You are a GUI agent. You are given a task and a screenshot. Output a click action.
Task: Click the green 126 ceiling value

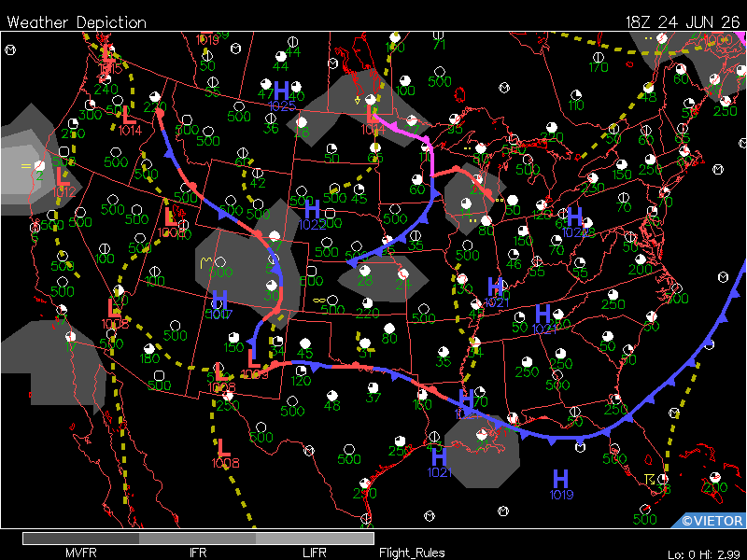542,216
